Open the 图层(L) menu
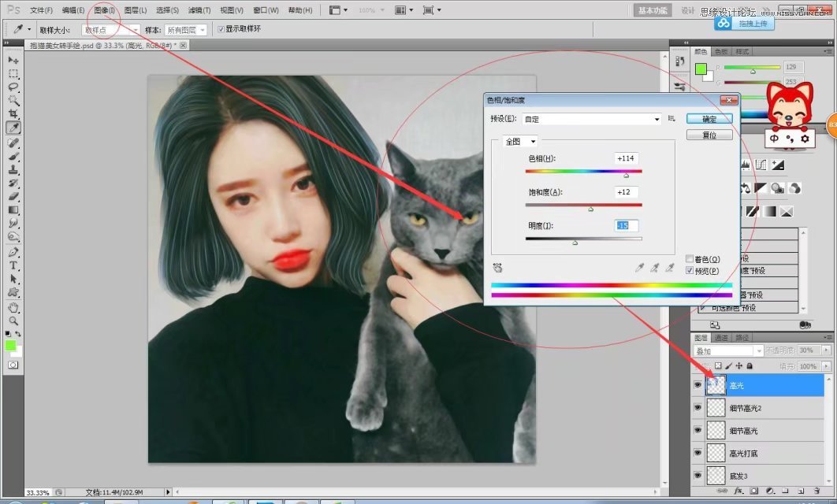The image size is (837, 504). pos(135,10)
